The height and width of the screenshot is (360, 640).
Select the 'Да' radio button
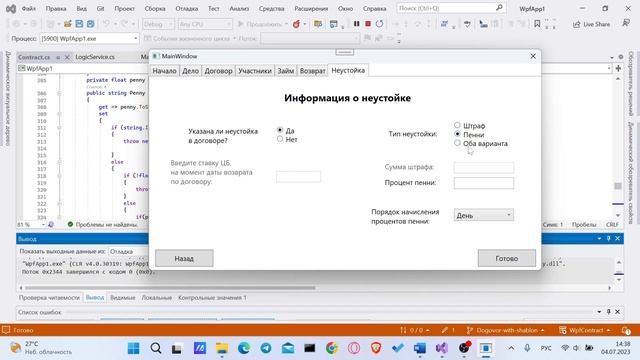point(280,130)
